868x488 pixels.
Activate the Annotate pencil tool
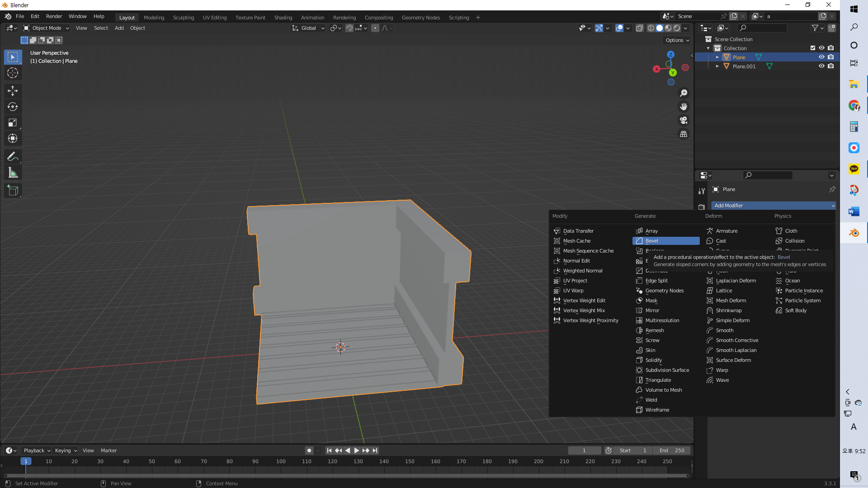point(13,157)
